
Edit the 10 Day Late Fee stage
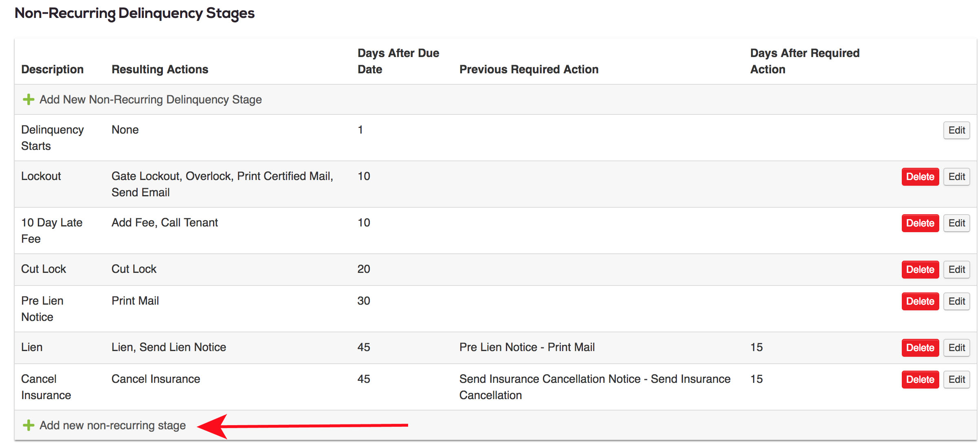[956, 223]
